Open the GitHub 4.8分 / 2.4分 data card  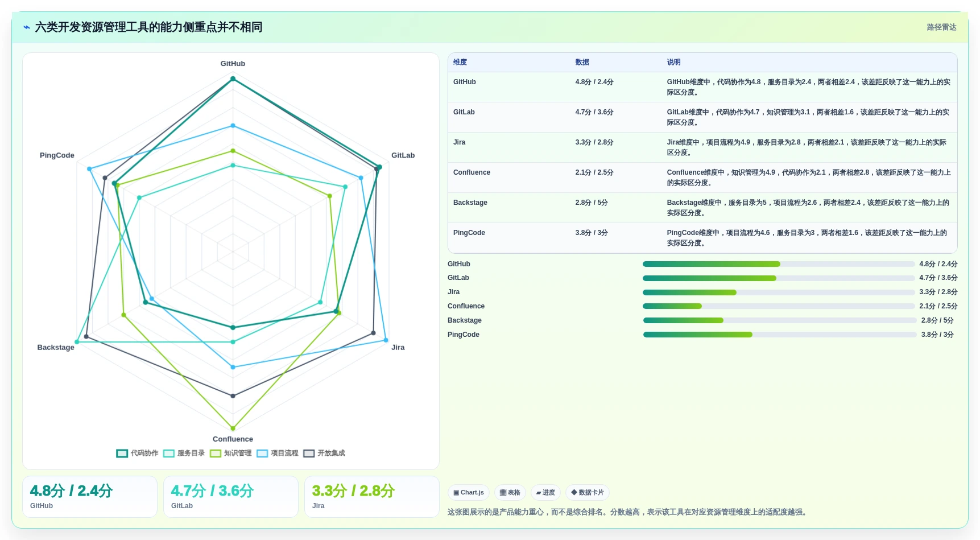pyautogui.click(x=90, y=497)
